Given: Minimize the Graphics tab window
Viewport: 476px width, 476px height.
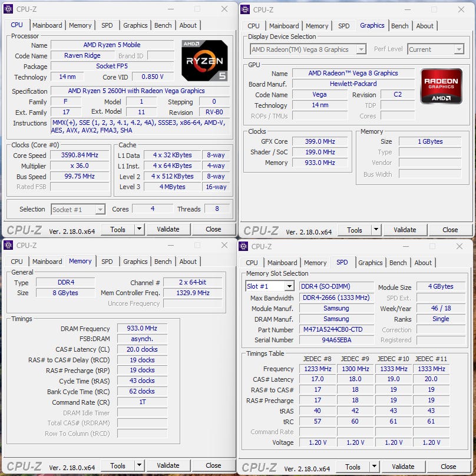Looking at the screenshot, I should (408, 9).
